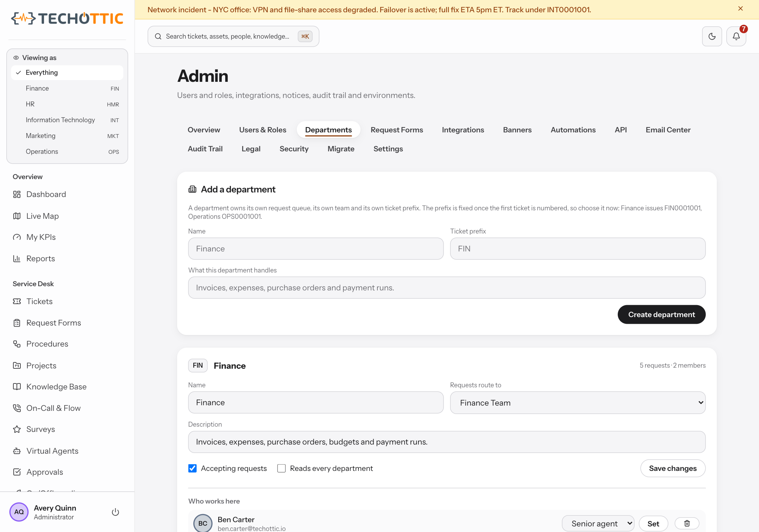The image size is (759, 532).
Task: Uncheck Accepting requests for Finance
Action: (192, 468)
